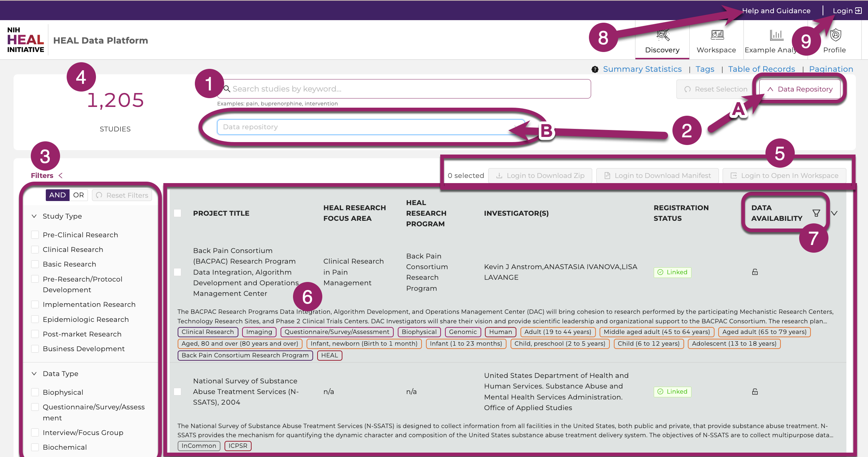Click Login to Download Manifest
The image size is (868, 457).
point(657,175)
